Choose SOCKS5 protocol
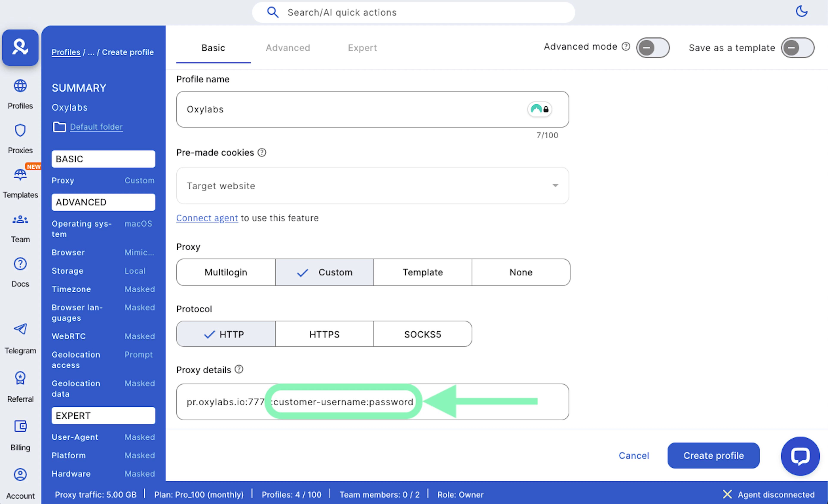This screenshot has height=504, width=828. point(423,334)
